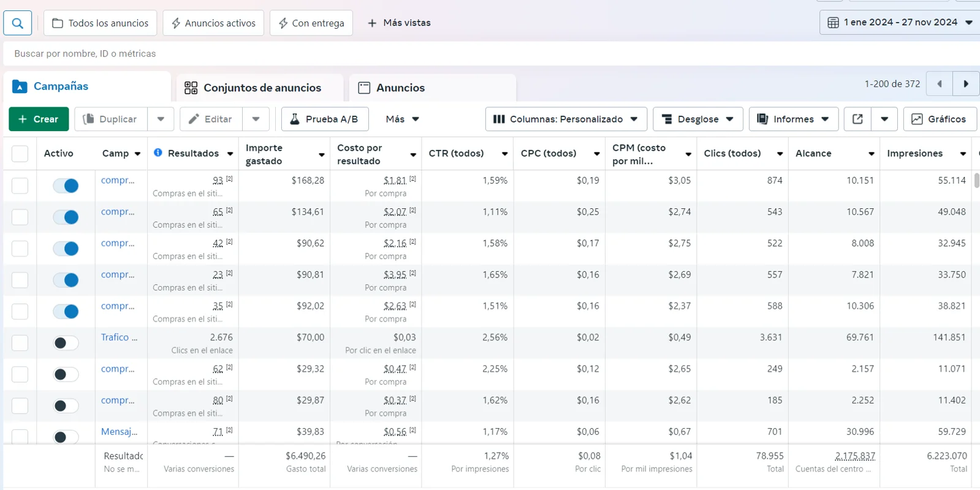Click the export share icon button
Screen dimensions: 980x490
[x=857, y=119]
